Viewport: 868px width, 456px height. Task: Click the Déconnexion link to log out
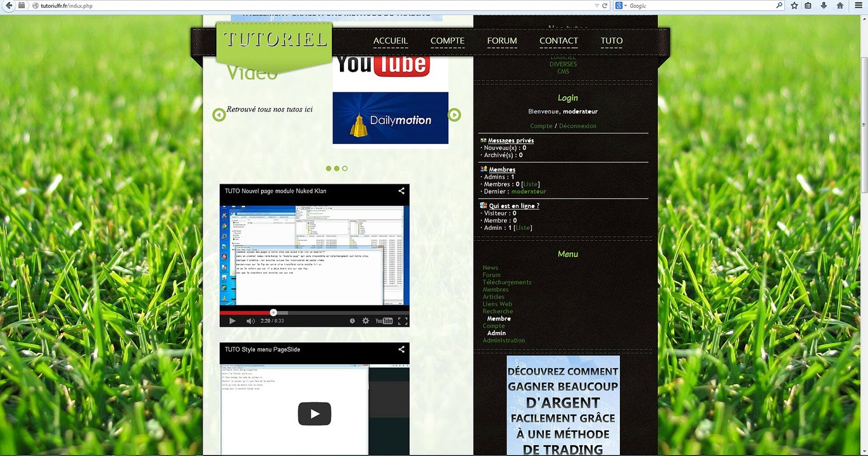[577, 126]
